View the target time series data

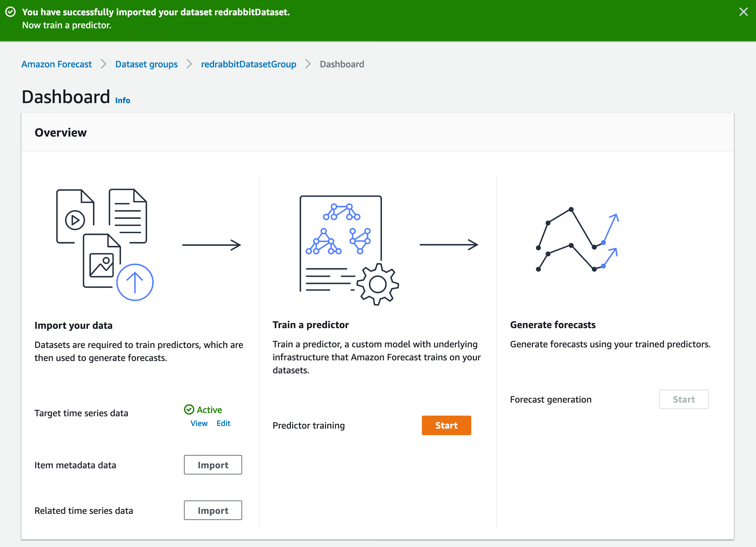pos(199,423)
